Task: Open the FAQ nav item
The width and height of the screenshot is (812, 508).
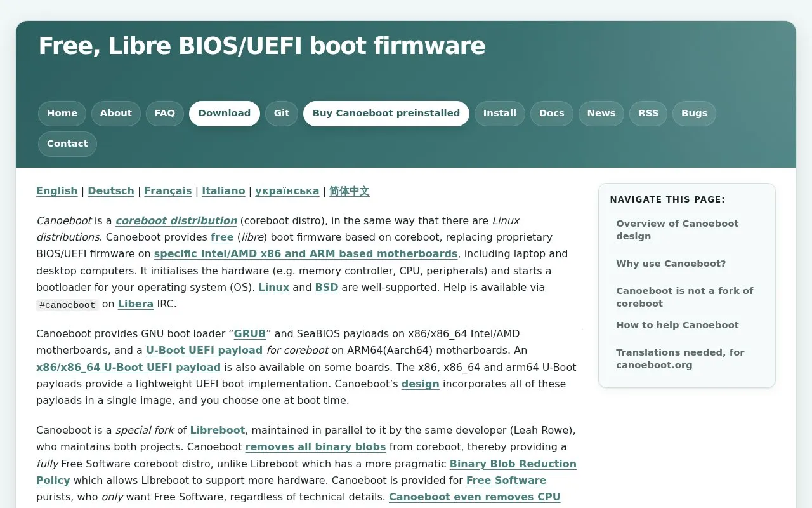Action: 165,114
